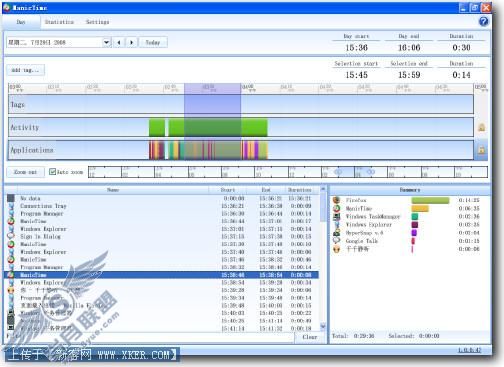Click the Google Talk icon in Summary
The width and height of the screenshot is (504, 367).
[337, 241]
